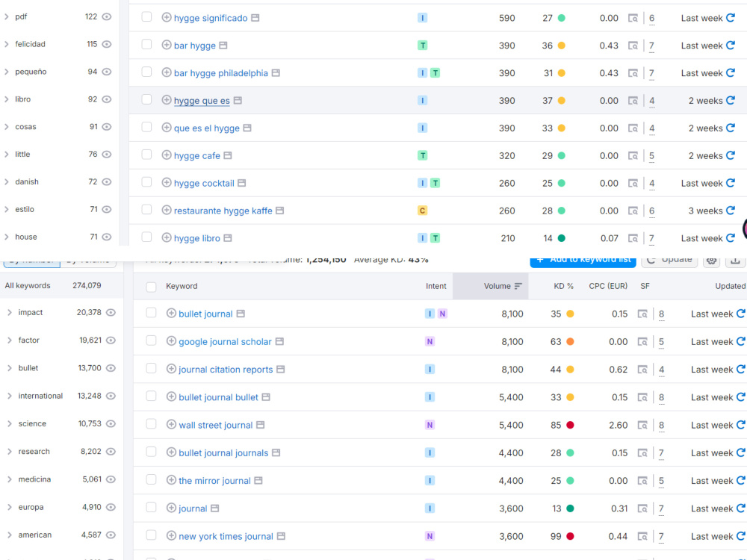Add 'bar hygge' keyword via plus icon

(167, 46)
